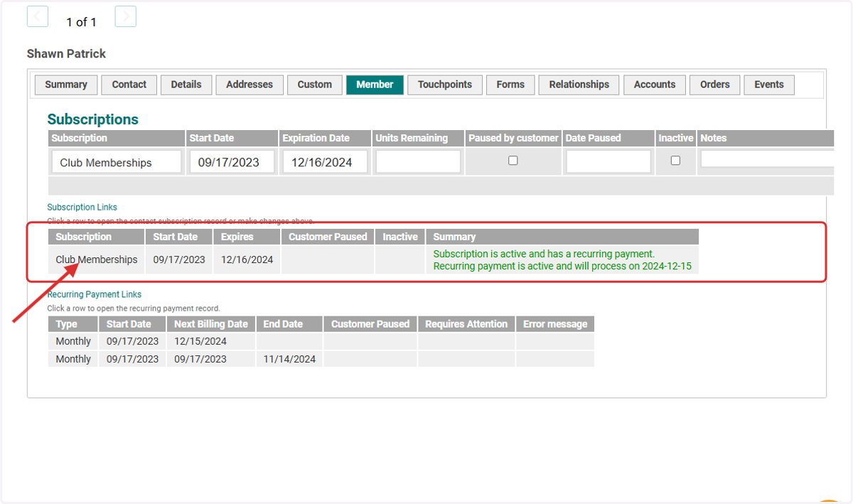The height and width of the screenshot is (504, 853).
Task: Click the Shawn Patrick contact name
Action: click(x=66, y=54)
